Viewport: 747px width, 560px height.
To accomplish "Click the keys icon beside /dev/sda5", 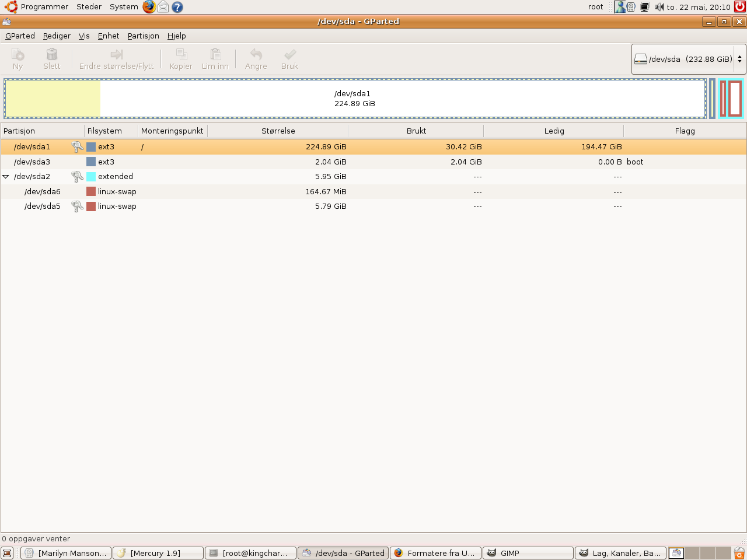I will pos(77,206).
